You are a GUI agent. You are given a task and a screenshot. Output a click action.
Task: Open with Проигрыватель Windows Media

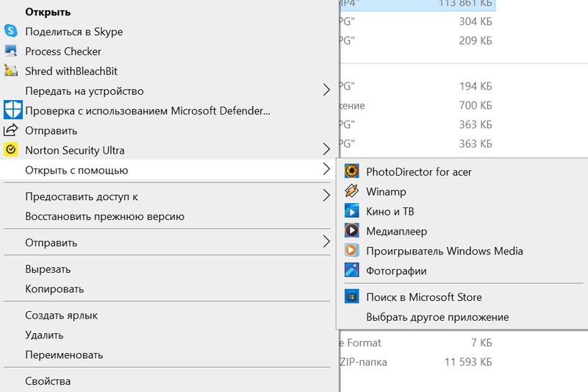[462, 251]
